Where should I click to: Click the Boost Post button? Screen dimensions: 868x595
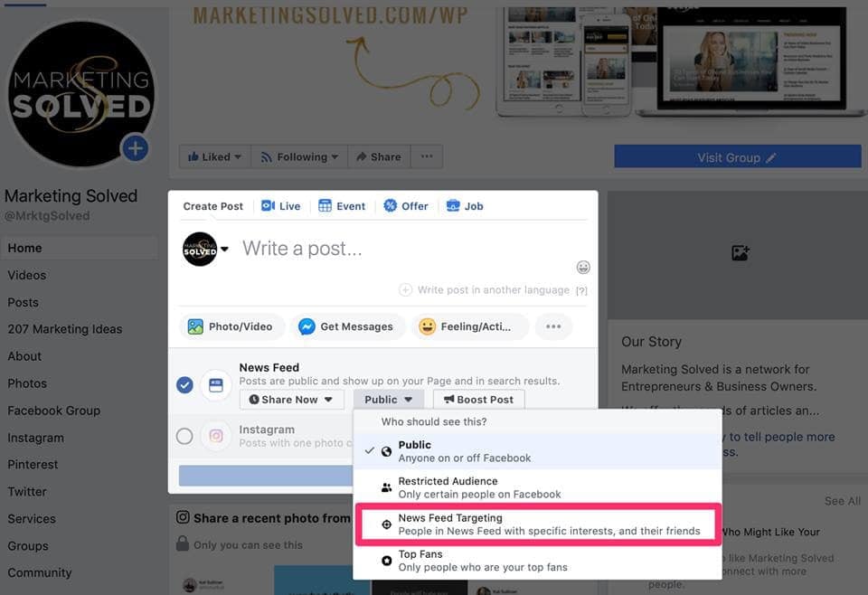479,400
